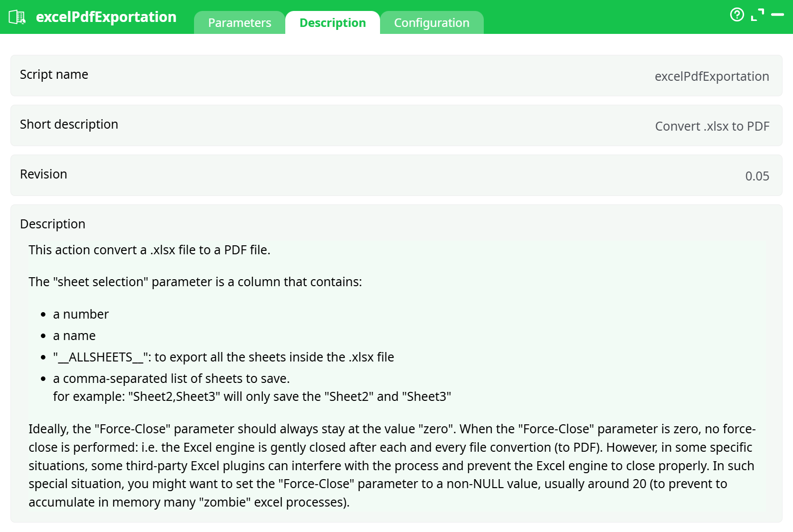
Task: Switch to the Parameters tab
Action: click(240, 22)
